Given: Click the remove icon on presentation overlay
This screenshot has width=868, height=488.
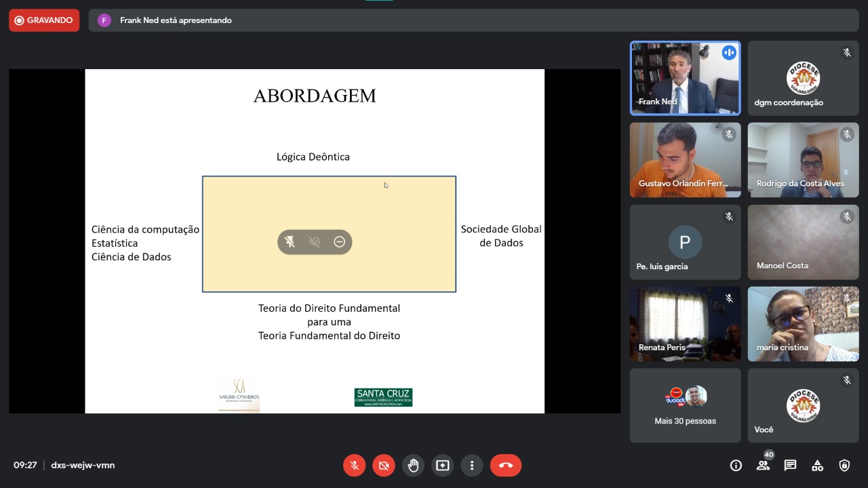Looking at the screenshot, I should (x=340, y=242).
